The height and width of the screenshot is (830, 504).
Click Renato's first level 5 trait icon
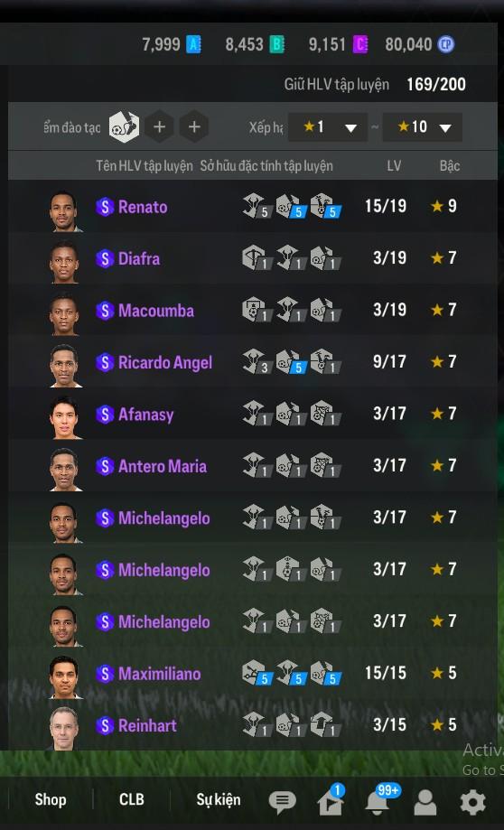[257, 205]
